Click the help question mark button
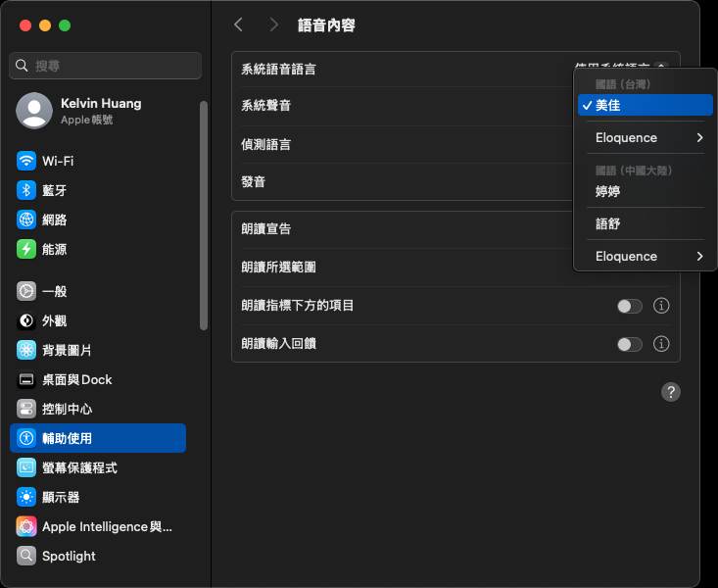 (x=670, y=392)
